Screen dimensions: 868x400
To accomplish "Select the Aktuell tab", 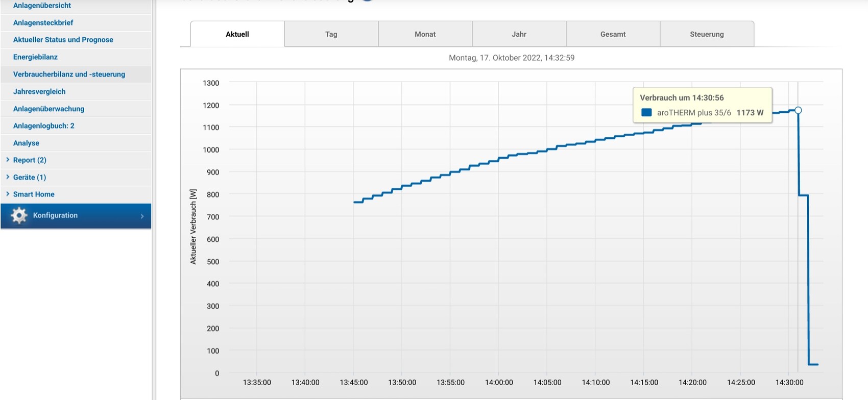I will pos(237,34).
